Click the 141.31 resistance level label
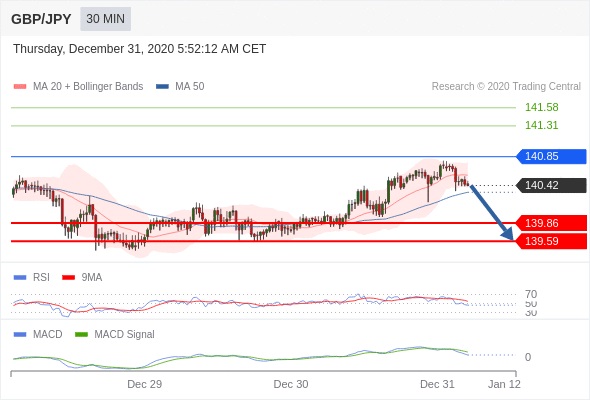This screenshot has height=400, width=590. 541,125
